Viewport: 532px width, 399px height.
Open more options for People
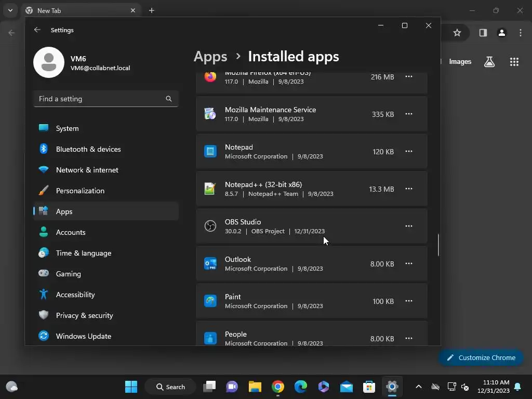click(x=409, y=338)
